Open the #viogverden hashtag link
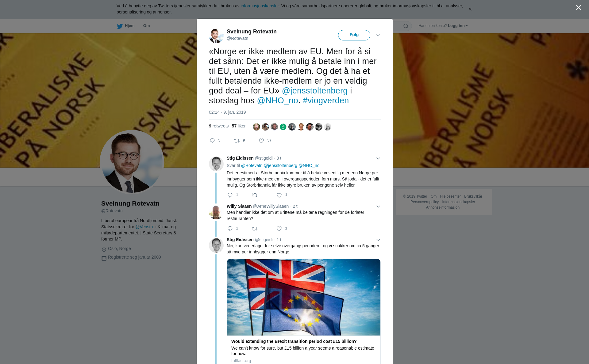 [x=326, y=100]
